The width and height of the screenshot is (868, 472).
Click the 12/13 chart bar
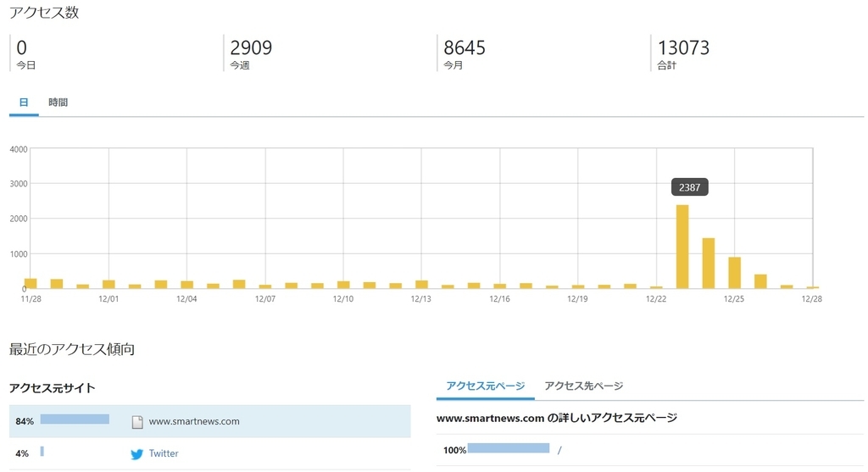(x=422, y=285)
